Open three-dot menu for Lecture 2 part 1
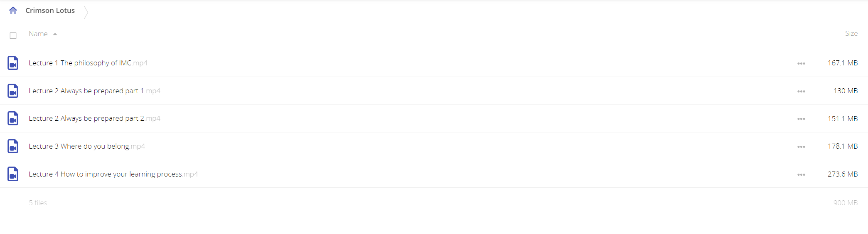 (801, 91)
